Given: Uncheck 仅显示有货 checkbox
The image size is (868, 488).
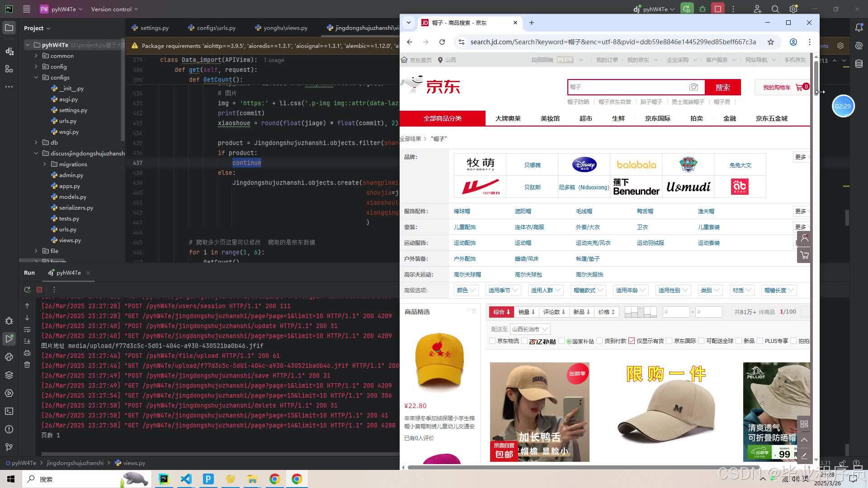Looking at the screenshot, I should point(632,341).
